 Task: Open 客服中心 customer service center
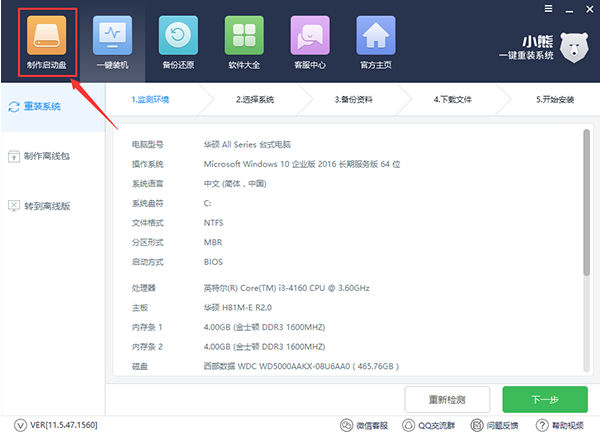point(310,42)
